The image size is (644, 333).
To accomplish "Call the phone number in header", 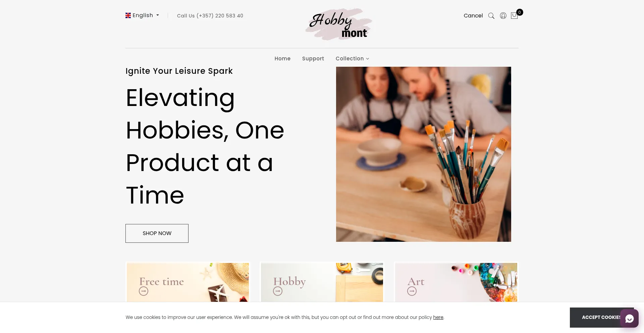I will click(210, 16).
